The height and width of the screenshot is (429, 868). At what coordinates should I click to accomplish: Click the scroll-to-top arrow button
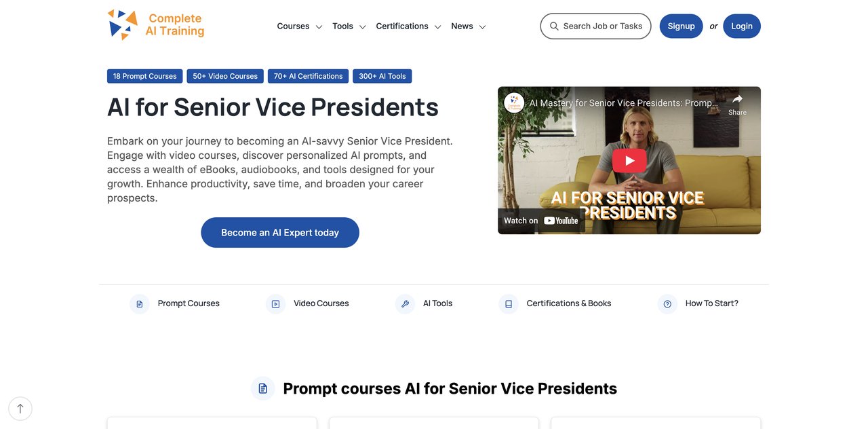click(x=20, y=409)
